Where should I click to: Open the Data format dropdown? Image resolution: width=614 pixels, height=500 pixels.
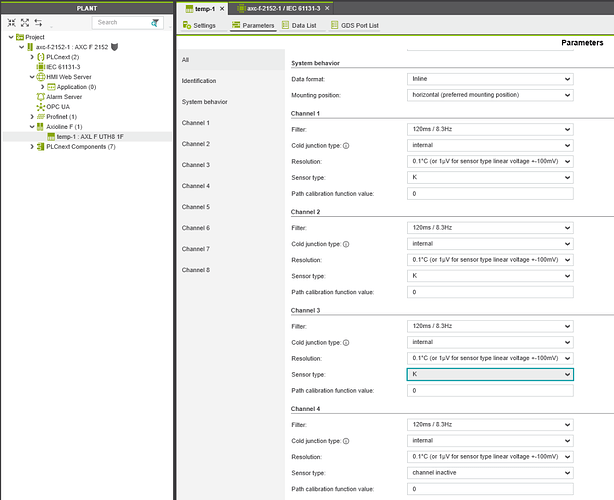489,78
